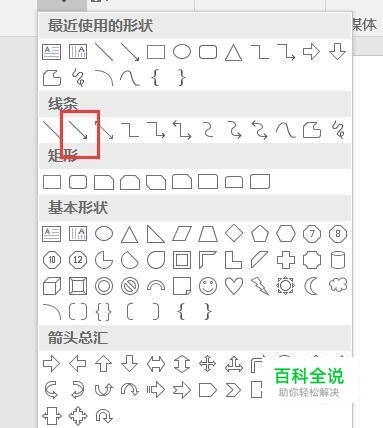Select the regular pentagon in 基本形状

click(260, 234)
